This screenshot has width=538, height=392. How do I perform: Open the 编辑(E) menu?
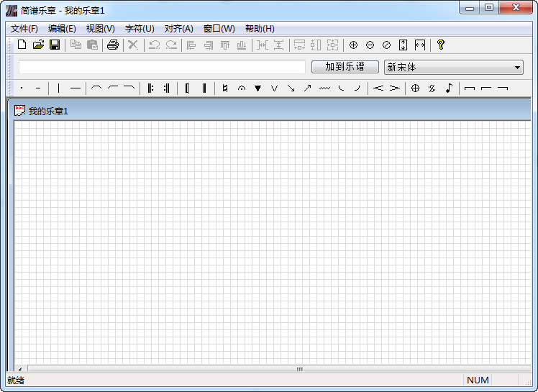(62, 29)
